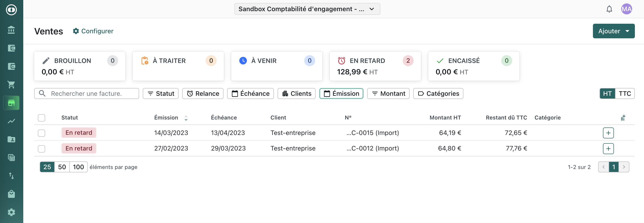
Task: Open the Ajouter dropdown button
Action: (613, 31)
